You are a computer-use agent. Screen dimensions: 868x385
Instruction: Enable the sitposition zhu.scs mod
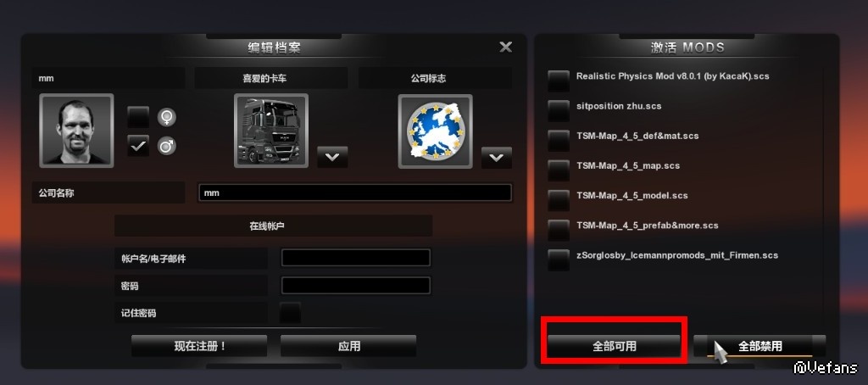(559, 111)
